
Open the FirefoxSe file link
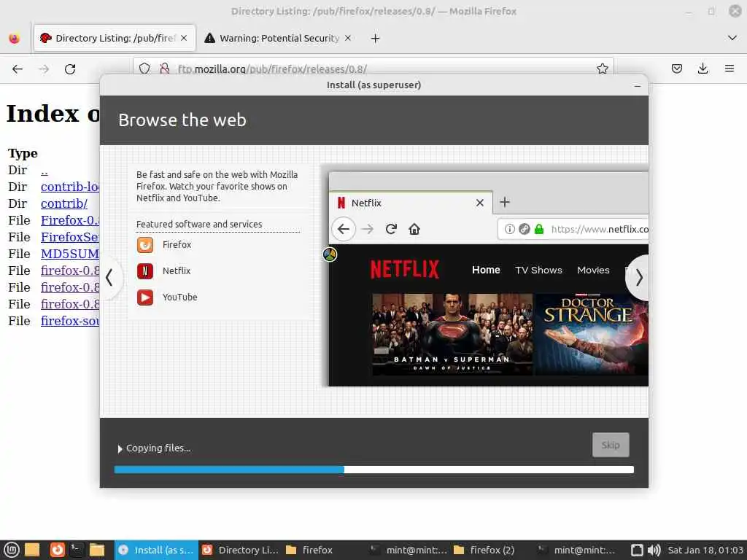pos(70,237)
